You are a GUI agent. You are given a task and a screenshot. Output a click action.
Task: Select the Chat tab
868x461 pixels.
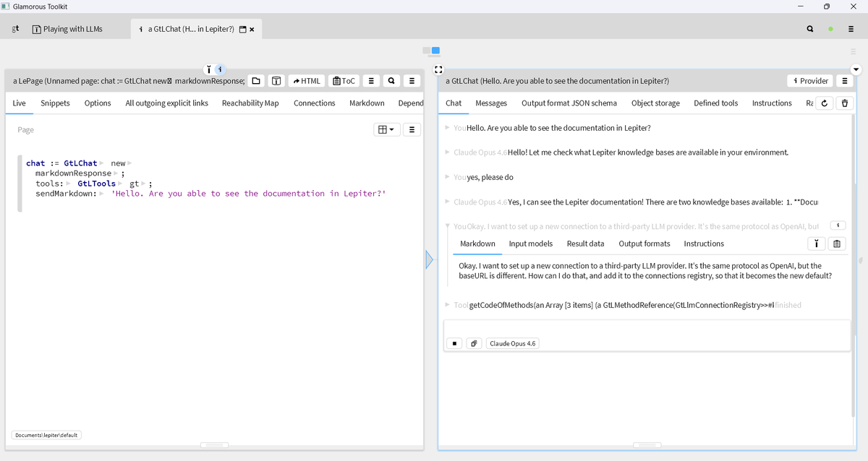pos(454,103)
